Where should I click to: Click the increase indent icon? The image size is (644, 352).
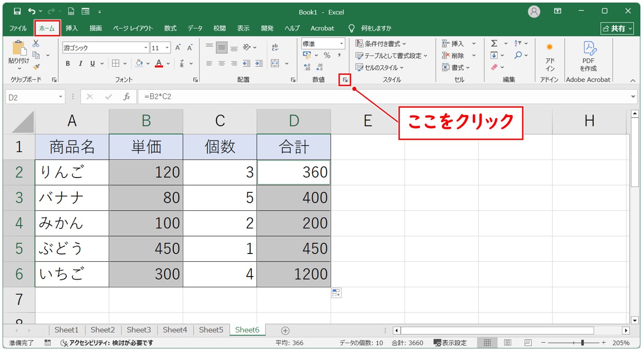coord(259,64)
